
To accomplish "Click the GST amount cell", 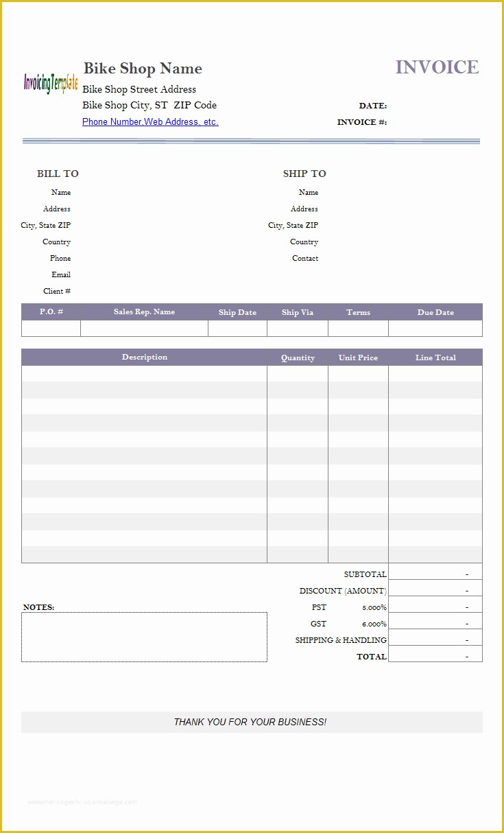I will (x=435, y=621).
